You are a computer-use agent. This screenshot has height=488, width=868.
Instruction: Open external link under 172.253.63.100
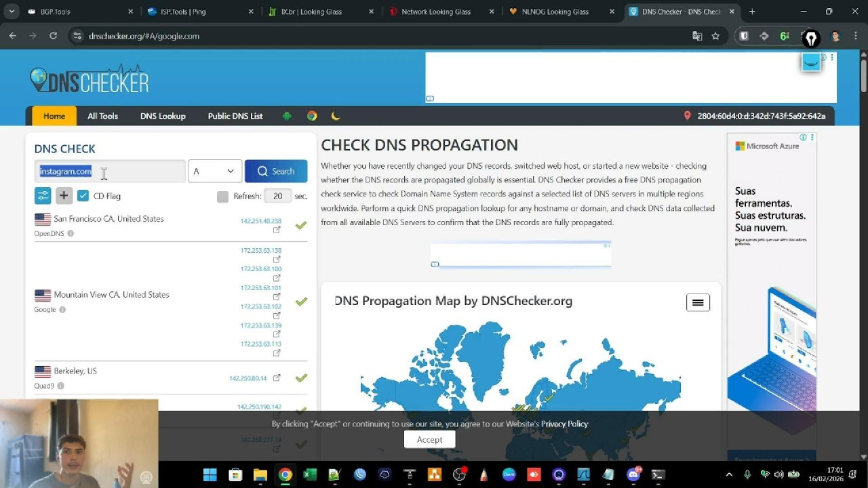(277, 278)
